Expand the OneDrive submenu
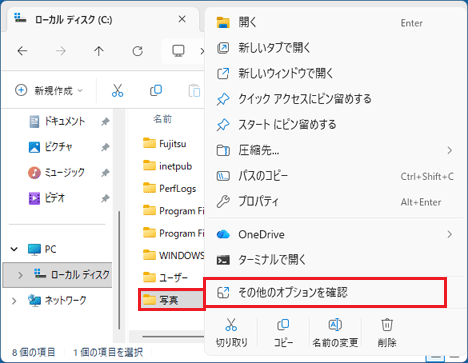The image size is (468, 363). 335,234
